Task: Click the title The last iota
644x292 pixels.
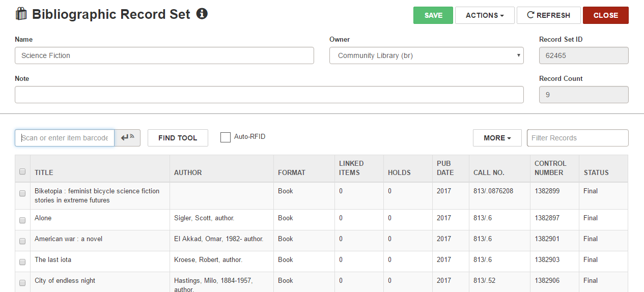Action: click(53, 259)
